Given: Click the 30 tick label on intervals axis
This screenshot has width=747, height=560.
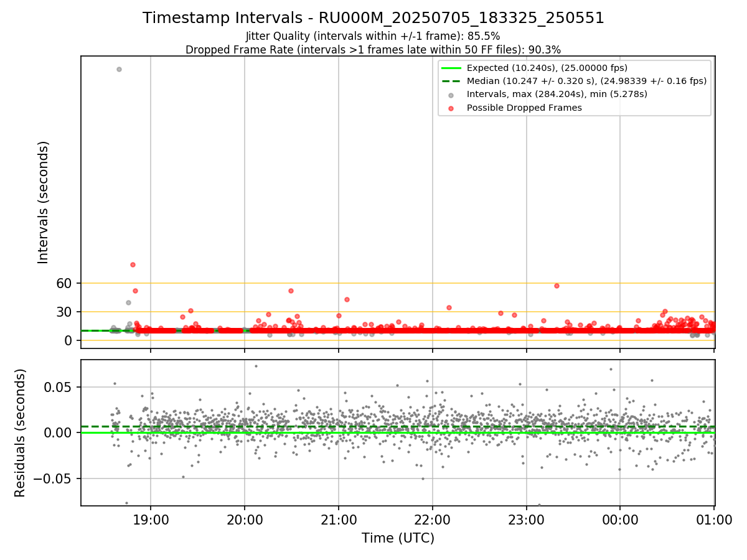Looking at the screenshot, I should [x=65, y=312].
